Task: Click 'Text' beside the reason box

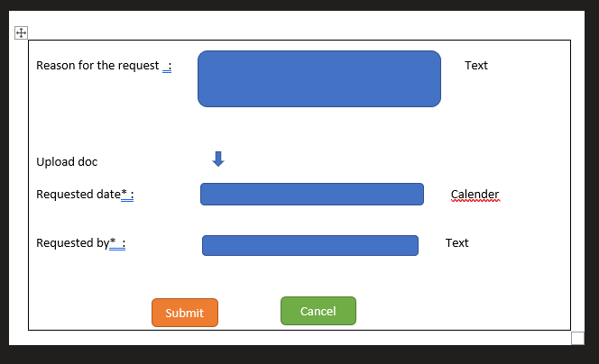Action: click(475, 66)
